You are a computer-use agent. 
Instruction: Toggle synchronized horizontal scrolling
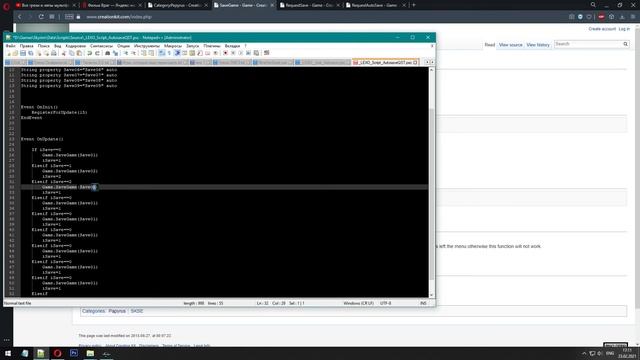coord(151,53)
